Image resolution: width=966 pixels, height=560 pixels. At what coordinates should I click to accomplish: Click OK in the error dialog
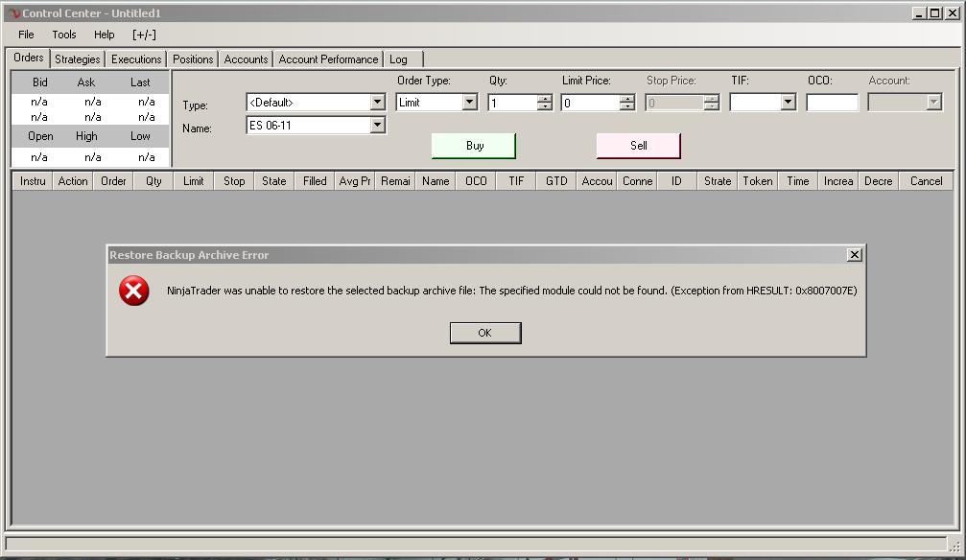coord(485,333)
